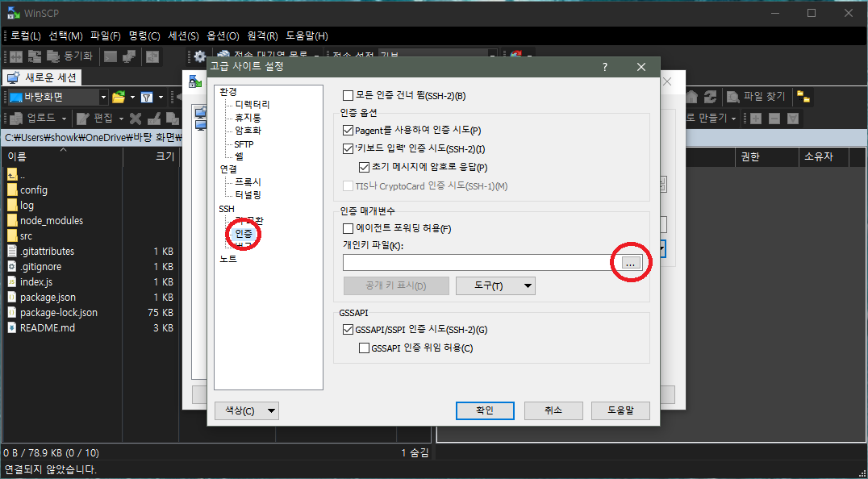
Task: Click the README.md file icon
Action: point(12,328)
